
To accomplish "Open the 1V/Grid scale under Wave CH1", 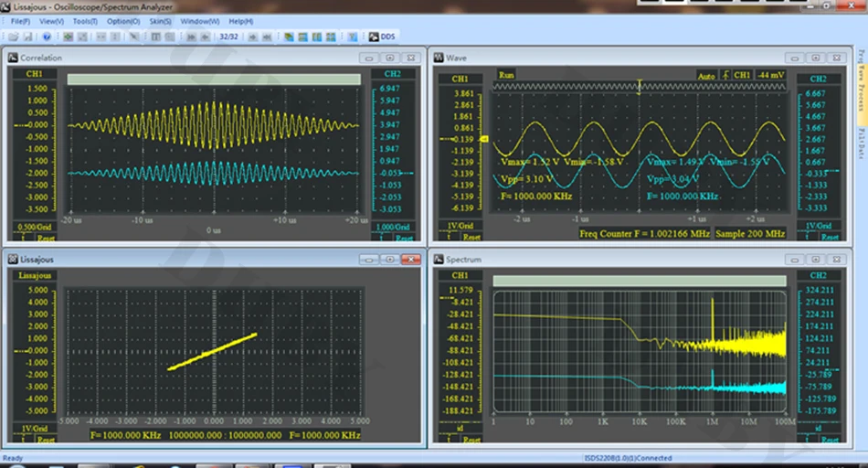I will [x=460, y=225].
